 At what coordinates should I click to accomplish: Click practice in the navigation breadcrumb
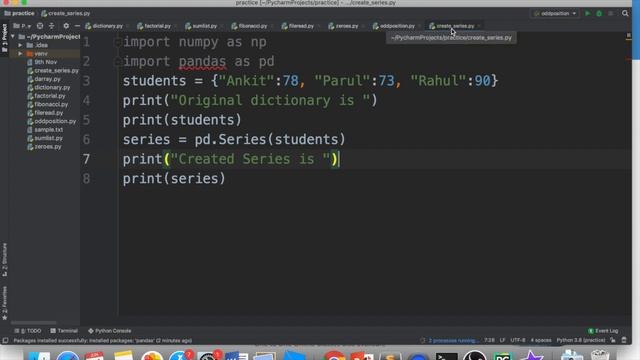(19, 13)
